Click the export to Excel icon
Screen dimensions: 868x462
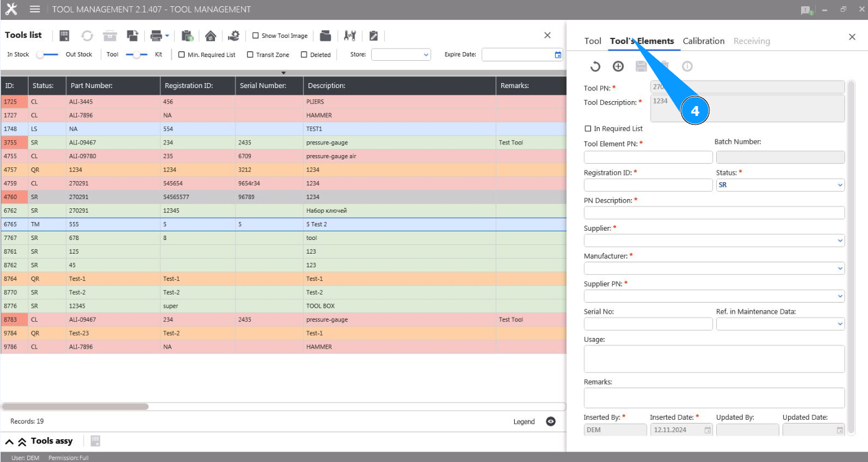(64, 35)
